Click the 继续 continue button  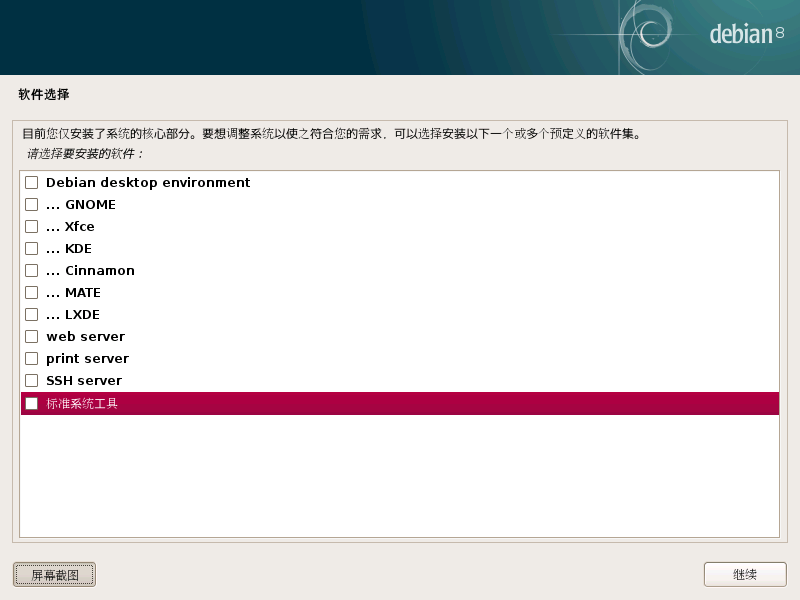click(745, 575)
